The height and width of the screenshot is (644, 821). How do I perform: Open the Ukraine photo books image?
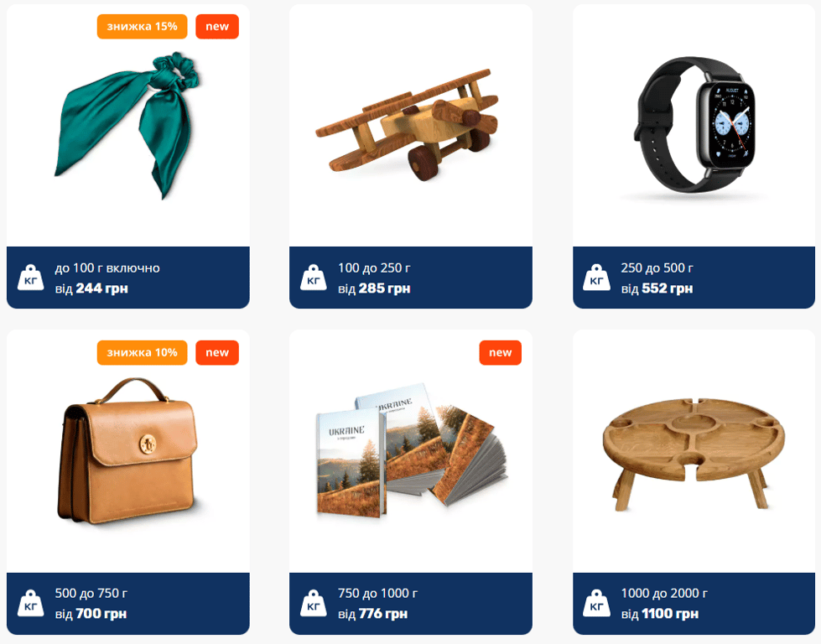412,451
